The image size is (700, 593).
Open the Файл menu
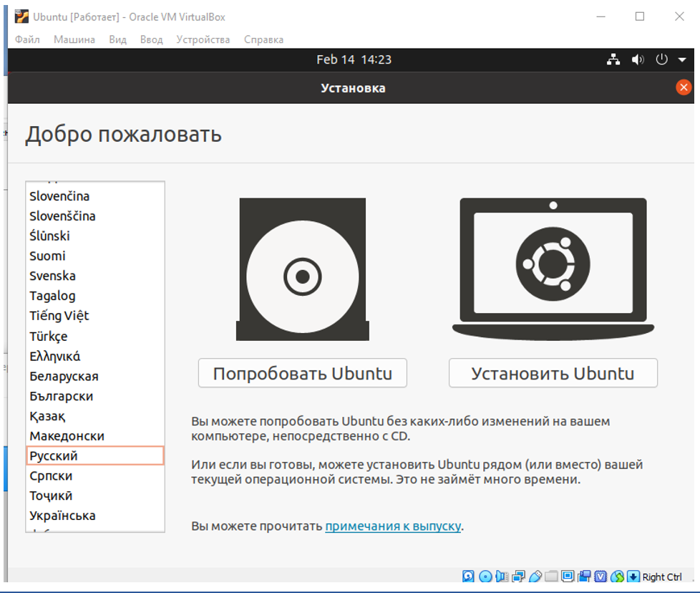point(27,39)
